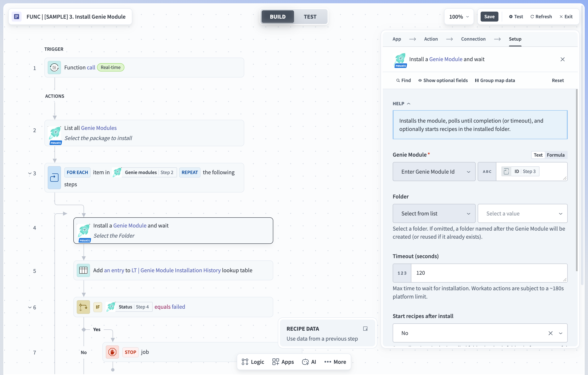Click the ABC type indicator beside the module Id
Screen dimensions: 588x375
pos(487,172)
